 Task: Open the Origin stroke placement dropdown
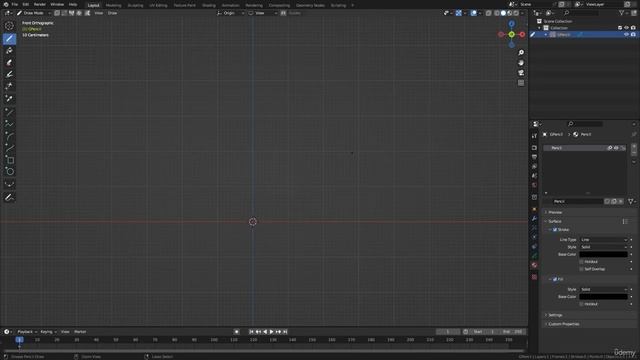(x=231, y=13)
